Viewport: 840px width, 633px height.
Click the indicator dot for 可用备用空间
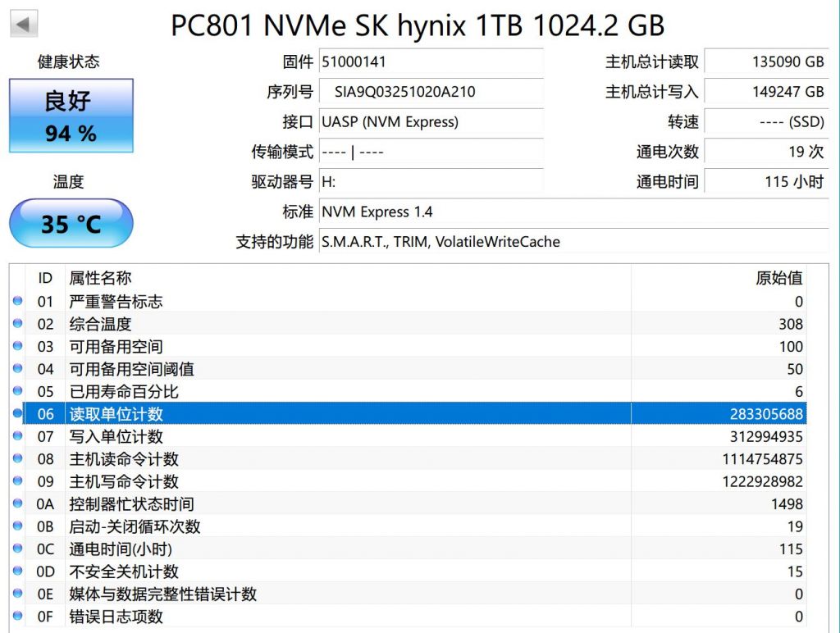(x=17, y=346)
